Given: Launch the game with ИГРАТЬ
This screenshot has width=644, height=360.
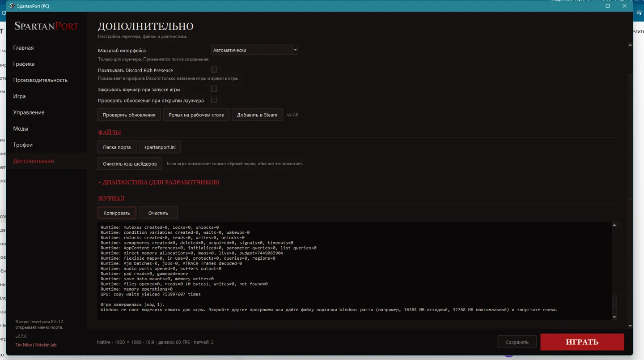Looking at the screenshot, I should (x=582, y=342).
